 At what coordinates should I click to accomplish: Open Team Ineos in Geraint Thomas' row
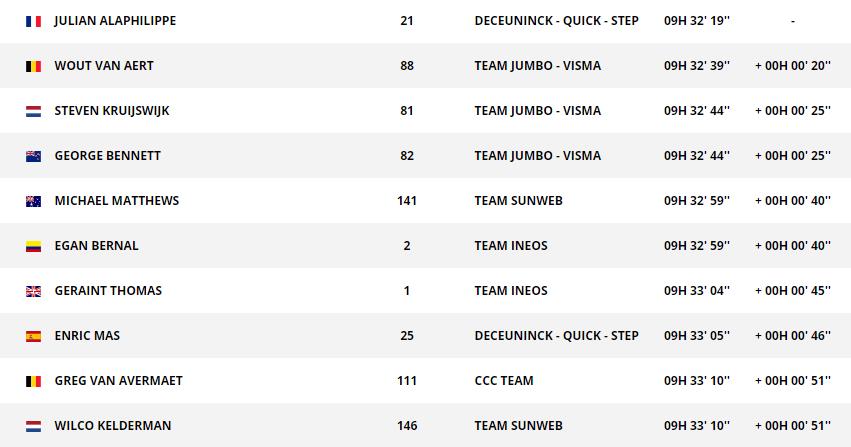[511, 291]
